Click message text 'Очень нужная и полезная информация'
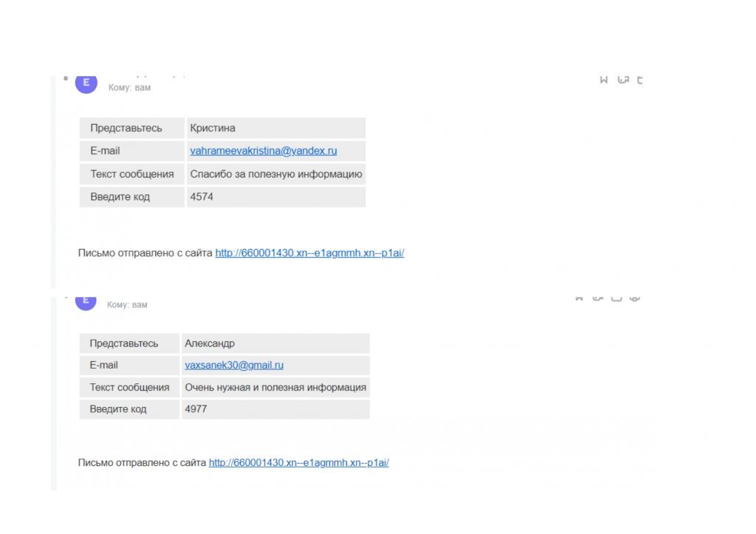756x534 pixels. coord(275,387)
